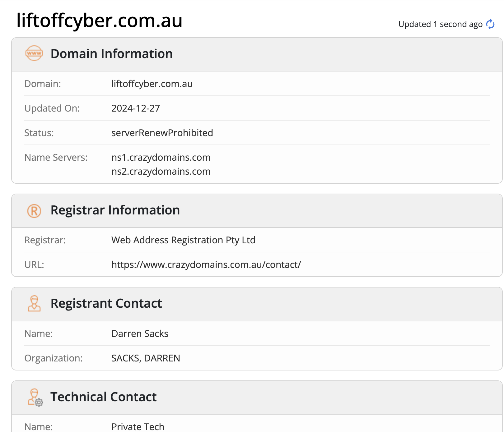Click the Web Address Registration Pty Ltd registrar

pos(183,240)
